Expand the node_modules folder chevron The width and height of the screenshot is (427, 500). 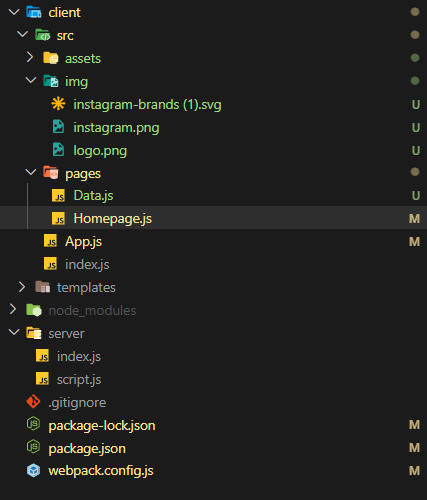click(x=14, y=310)
